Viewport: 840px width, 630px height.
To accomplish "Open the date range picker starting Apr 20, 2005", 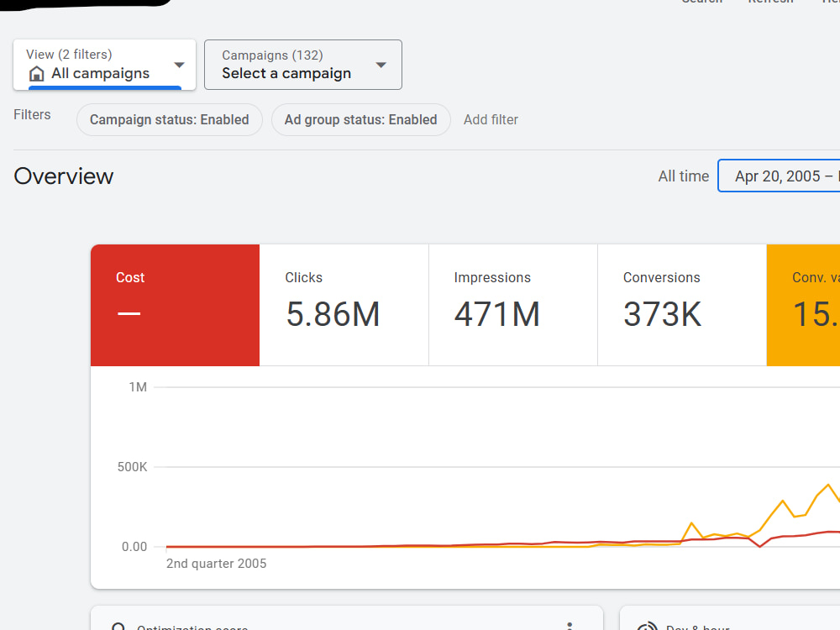I will click(780, 176).
